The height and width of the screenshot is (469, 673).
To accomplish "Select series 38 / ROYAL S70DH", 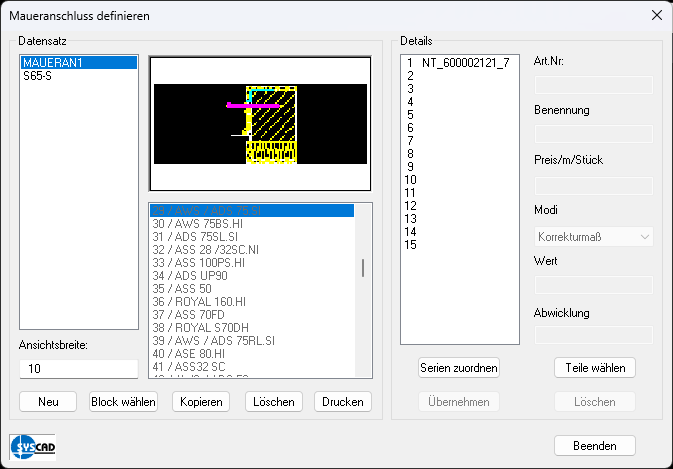I will (x=252, y=327).
